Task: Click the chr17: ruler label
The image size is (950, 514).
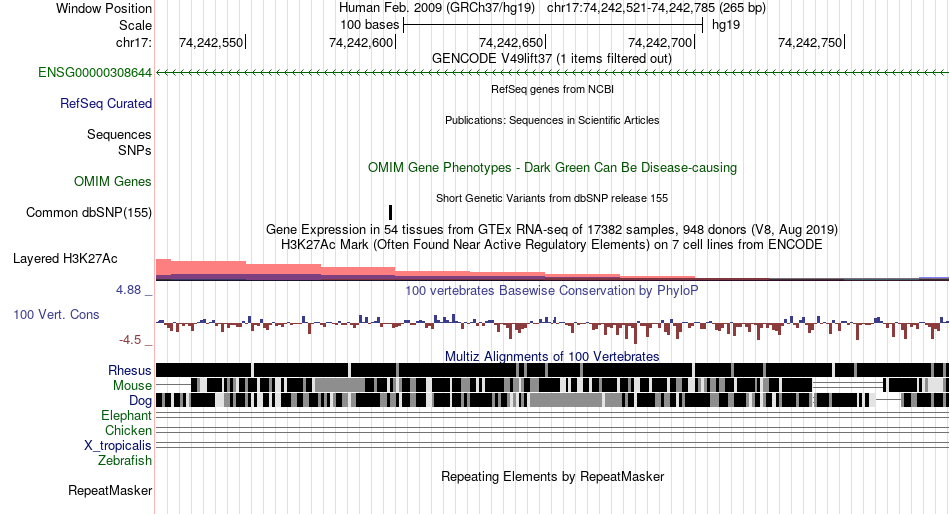Action: click(134, 42)
